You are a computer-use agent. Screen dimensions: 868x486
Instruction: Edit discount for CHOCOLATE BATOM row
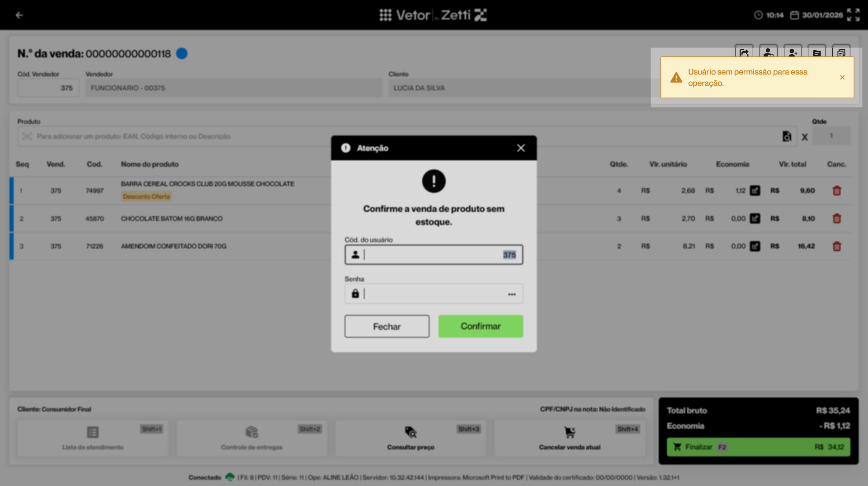pos(755,219)
